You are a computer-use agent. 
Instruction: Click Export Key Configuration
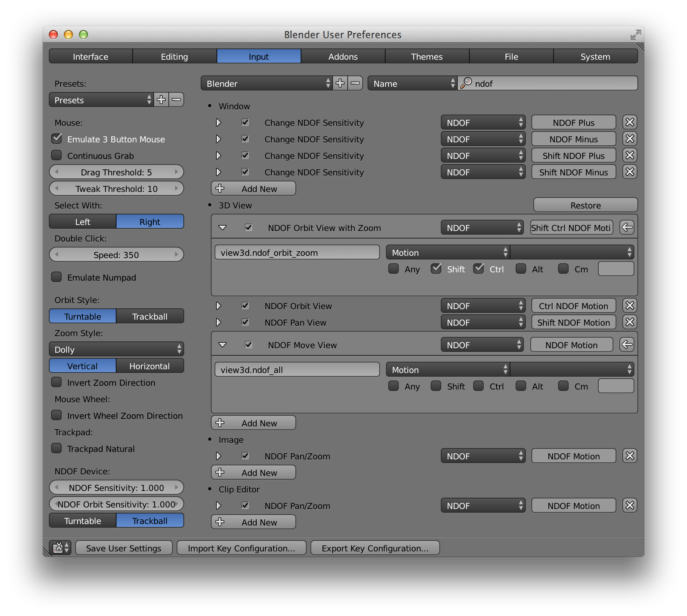tap(375, 548)
